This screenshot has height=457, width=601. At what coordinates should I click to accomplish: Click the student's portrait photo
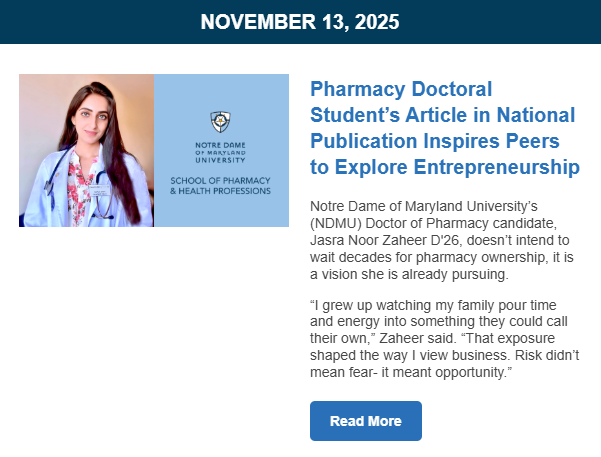pyautogui.click(x=86, y=150)
